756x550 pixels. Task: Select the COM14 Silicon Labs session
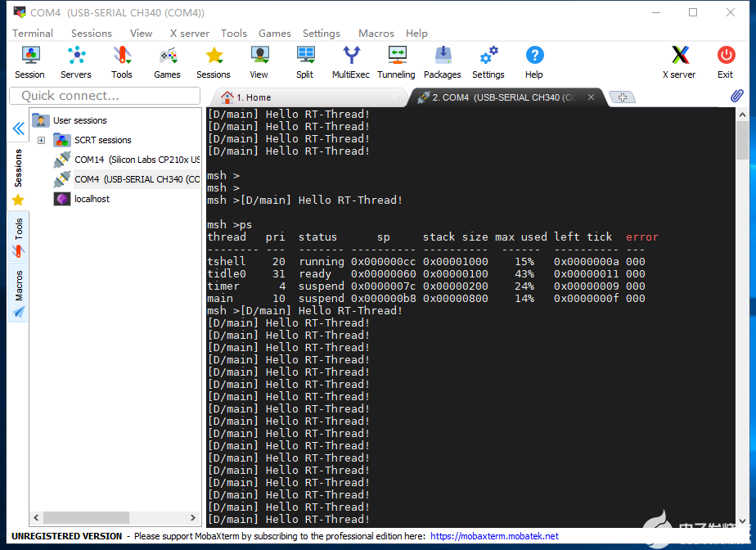(127, 160)
